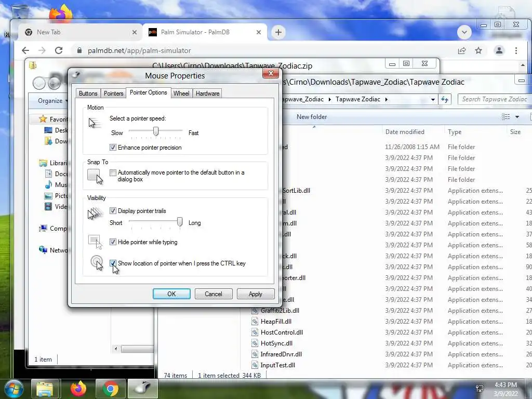Viewport: 532px width, 399px height.
Task: Open the address bar history dropdown
Action: [x=433, y=99]
